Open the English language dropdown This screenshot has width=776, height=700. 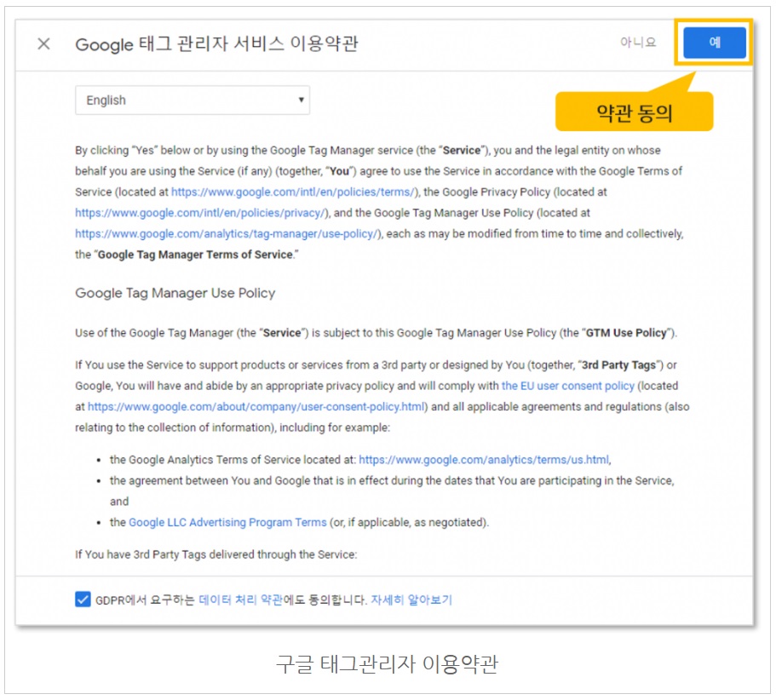[193, 100]
